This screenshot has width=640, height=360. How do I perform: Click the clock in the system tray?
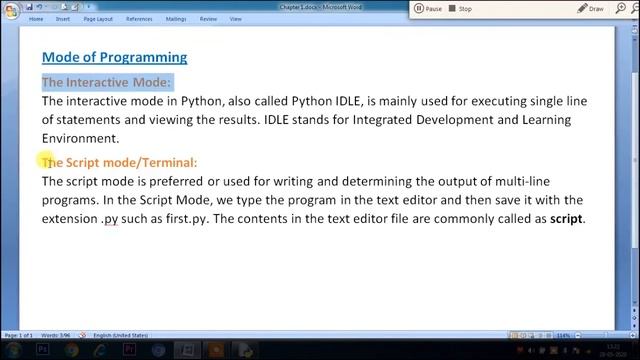(613, 351)
